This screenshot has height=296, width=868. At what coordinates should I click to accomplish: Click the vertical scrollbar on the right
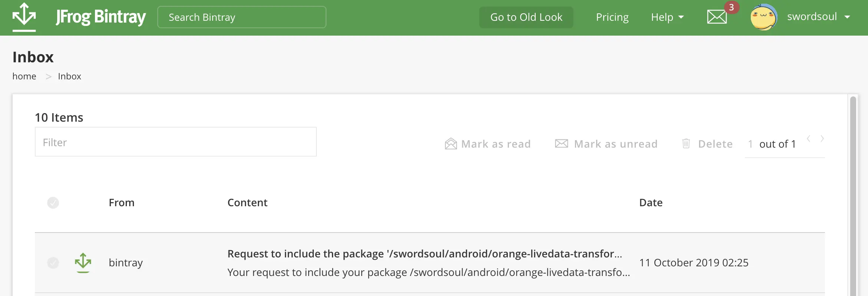(853, 193)
